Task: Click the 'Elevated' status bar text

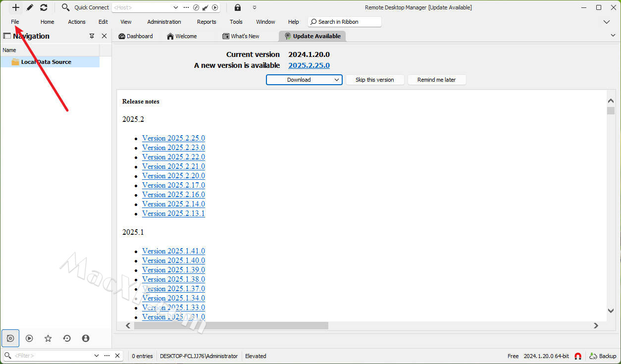Action: 256,356
